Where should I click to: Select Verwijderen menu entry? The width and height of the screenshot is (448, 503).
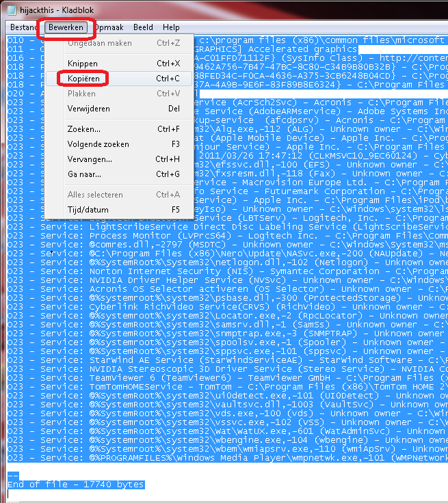coord(119,109)
